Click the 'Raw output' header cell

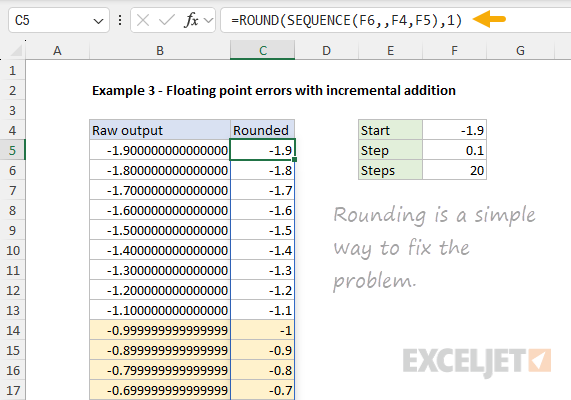click(x=160, y=130)
